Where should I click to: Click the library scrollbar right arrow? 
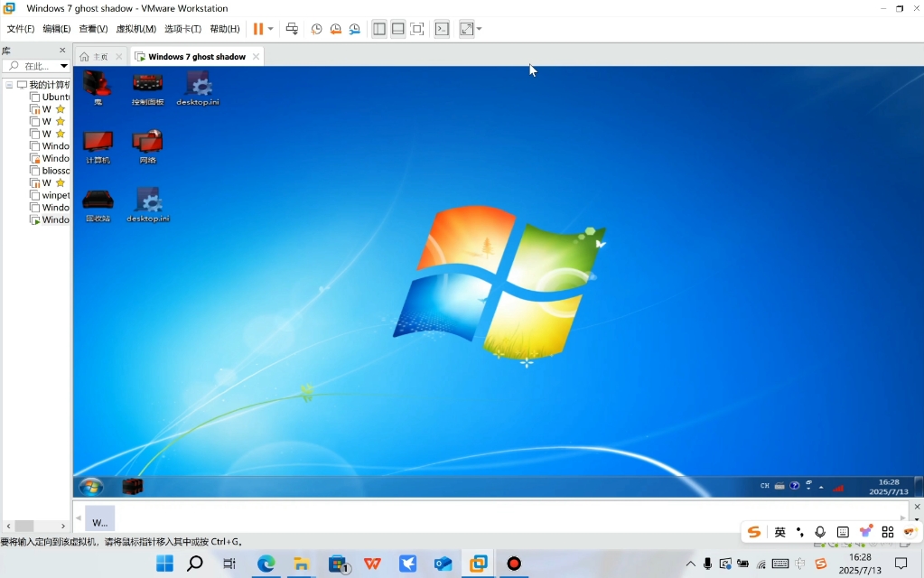click(x=63, y=526)
